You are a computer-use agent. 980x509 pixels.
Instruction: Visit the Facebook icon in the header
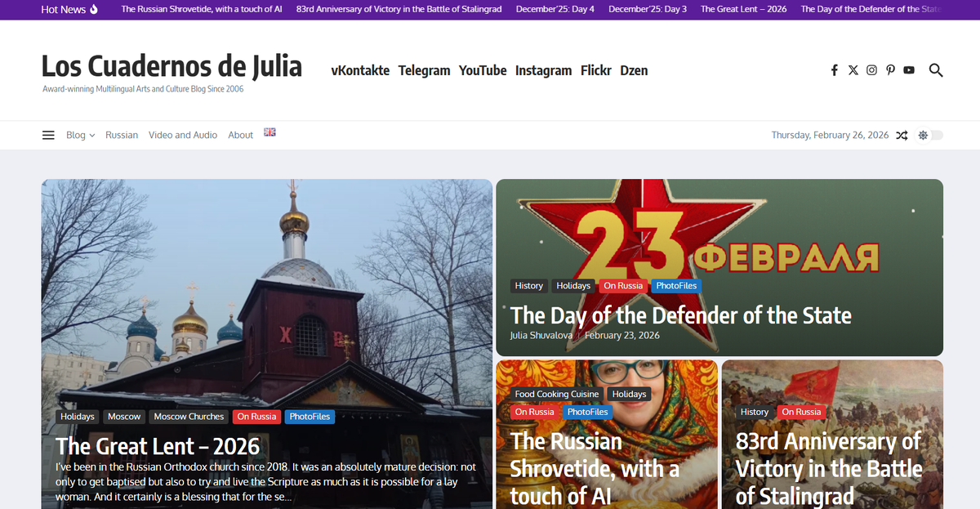(x=834, y=70)
